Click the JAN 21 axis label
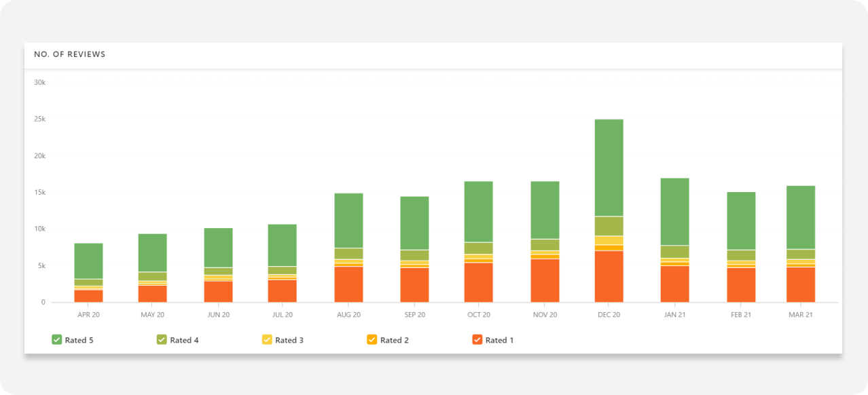The image size is (868, 395). [674, 315]
